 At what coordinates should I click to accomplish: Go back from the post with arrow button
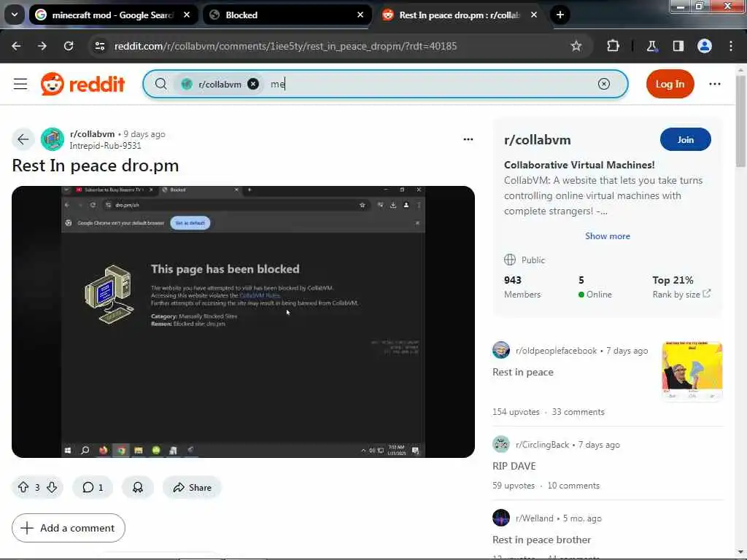coord(23,139)
